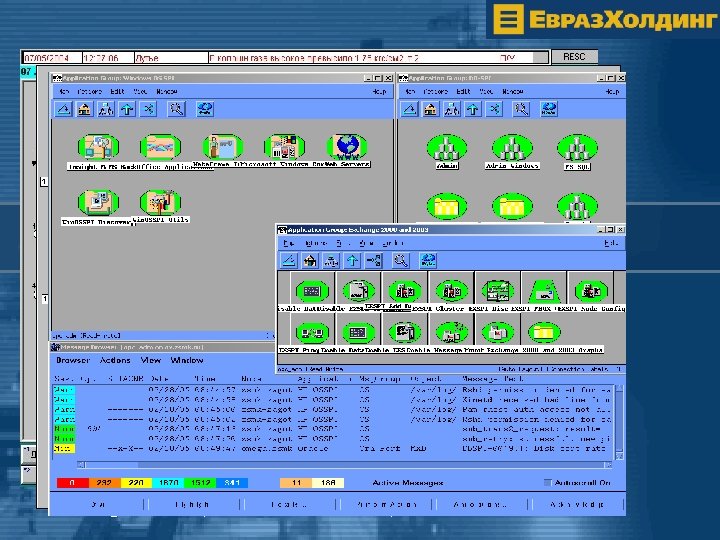Click network globe icon in Exchange toolbar
The image size is (720, 540).
click(x=428, y=261)
